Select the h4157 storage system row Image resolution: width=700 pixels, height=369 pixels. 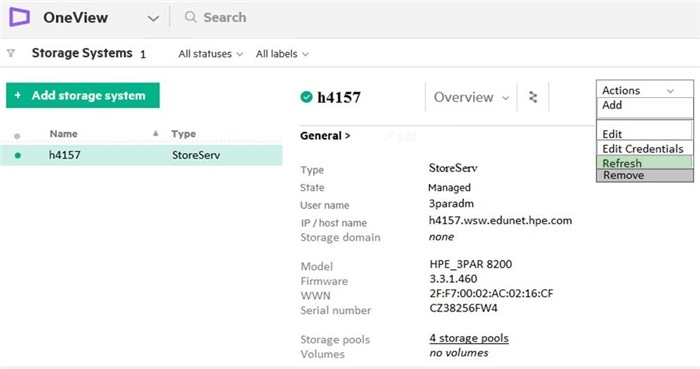coord(141,155)
